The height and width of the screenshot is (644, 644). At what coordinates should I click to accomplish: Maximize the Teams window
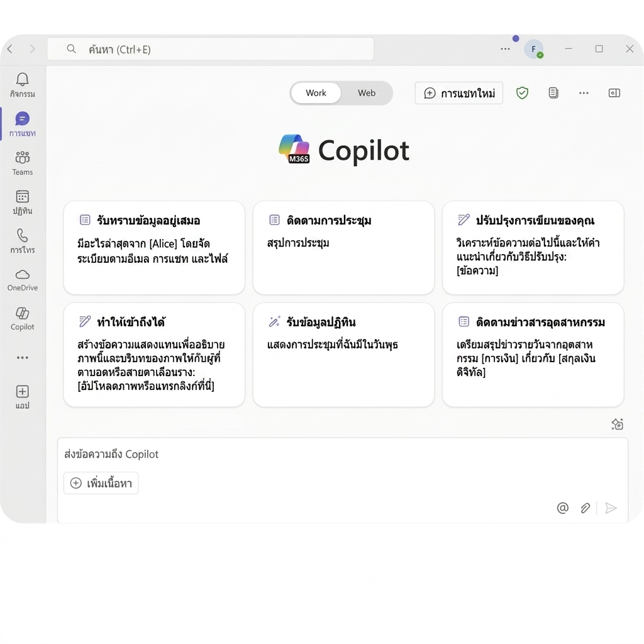599,49
